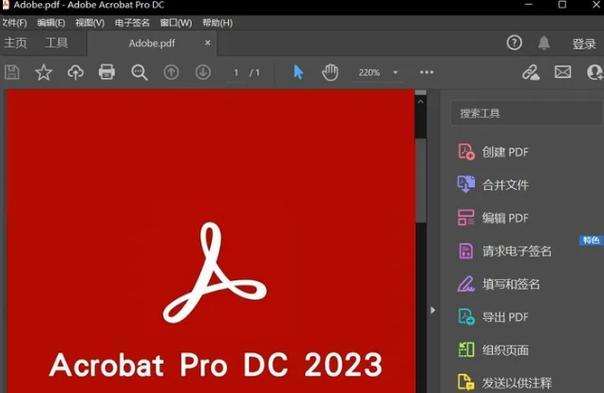This screenshot has height=393, width=604.
Task: Click the vertical scrollbar of document
Action: click(x=421, y=180)
